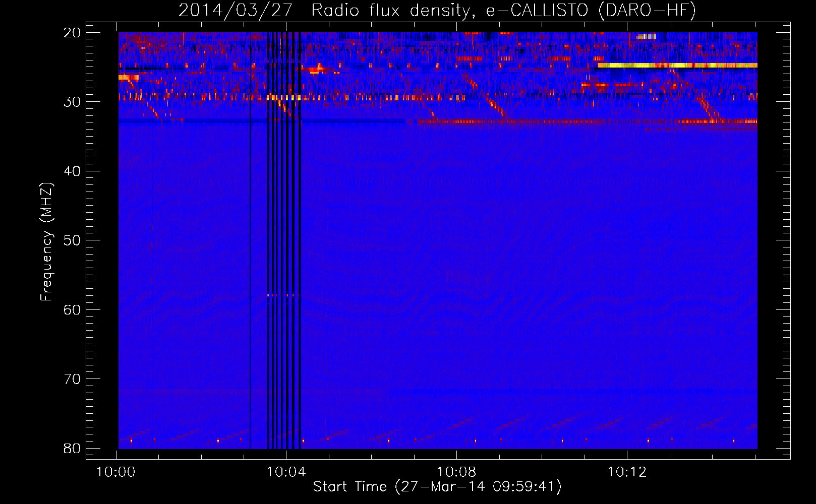Click the frequency tick label '50'
The width and height of the screenshot is (816, 504).
coord(72,240)
